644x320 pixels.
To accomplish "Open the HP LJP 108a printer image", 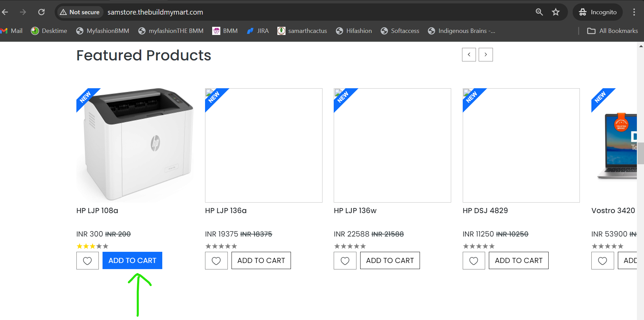I will 135,145.
